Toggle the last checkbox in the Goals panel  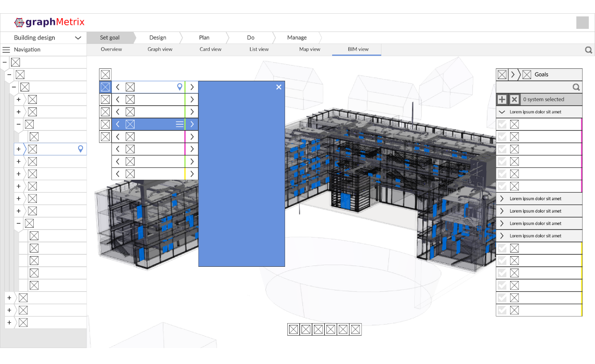point(502,310)
